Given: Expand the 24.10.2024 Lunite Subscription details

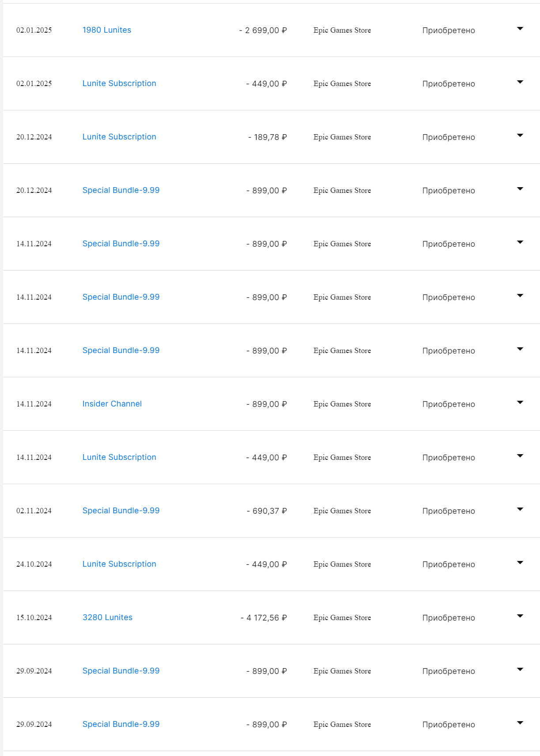Looking at the screenshot, I should coord(520,563).
